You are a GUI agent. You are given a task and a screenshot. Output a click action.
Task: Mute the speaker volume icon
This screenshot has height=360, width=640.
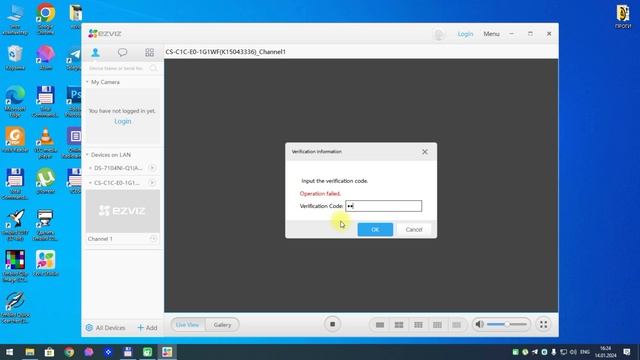tap(480, 324)
